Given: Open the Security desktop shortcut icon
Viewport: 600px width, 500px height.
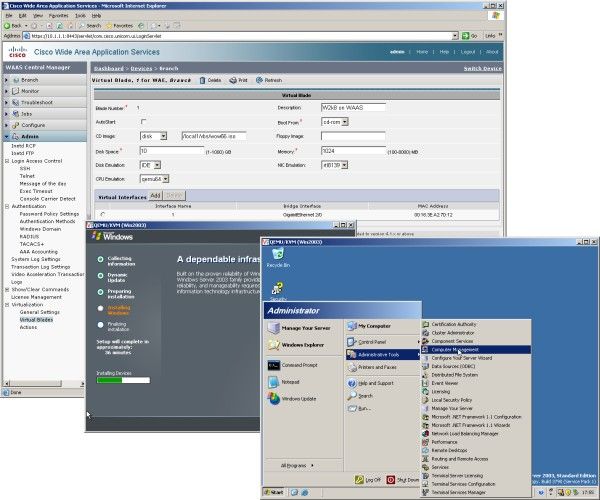Looking at the screenshot, I should pyautogui.click(x=277, y=289).
